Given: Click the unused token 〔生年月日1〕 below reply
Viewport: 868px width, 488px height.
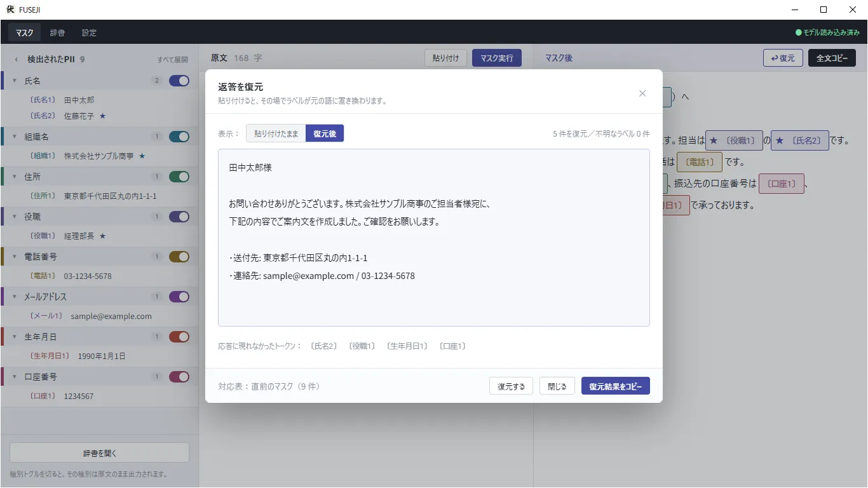Looking at the screenshot, I should point(407,346).
